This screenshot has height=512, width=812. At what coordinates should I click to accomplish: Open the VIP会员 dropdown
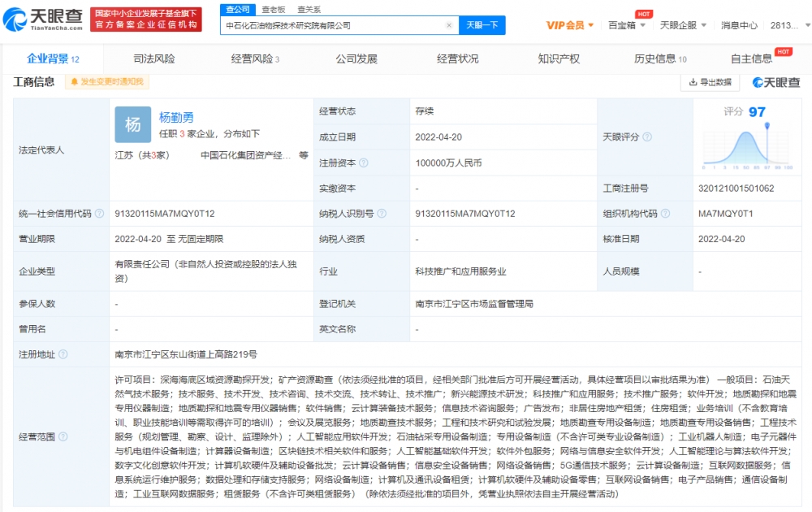point(570,25)
